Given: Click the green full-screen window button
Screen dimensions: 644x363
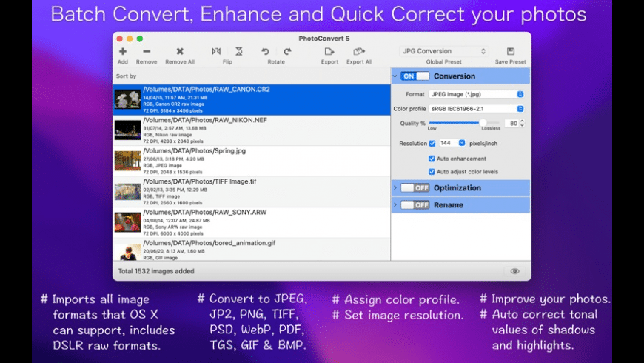Looking at the screenshot, I should click(140, 39).
